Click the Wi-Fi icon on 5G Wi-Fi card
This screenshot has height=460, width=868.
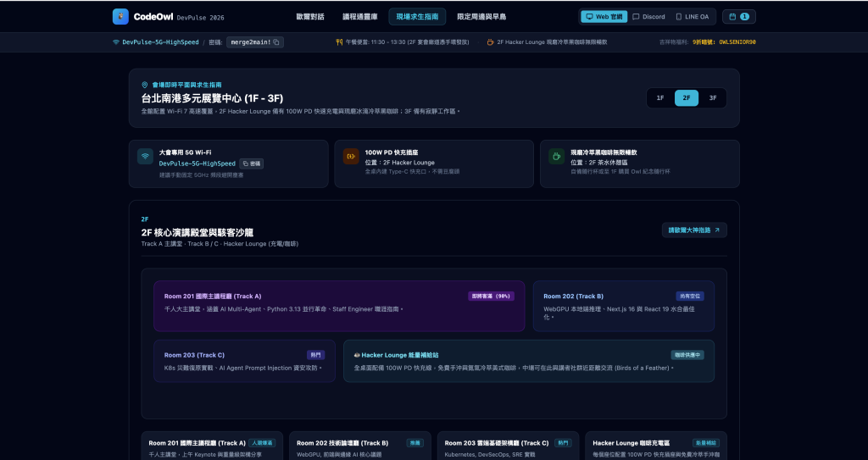pyautogui.click(x=145, y=156)
